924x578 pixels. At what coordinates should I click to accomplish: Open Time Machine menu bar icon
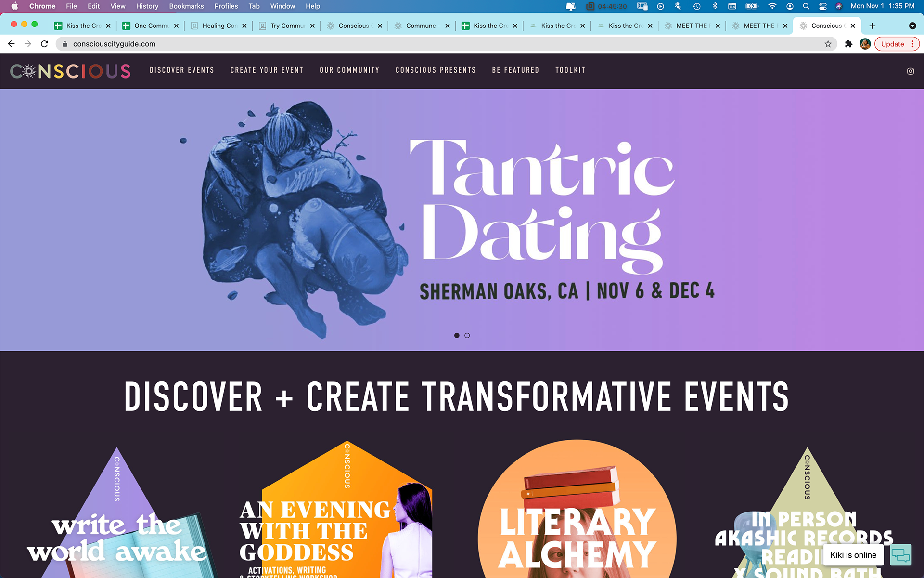coord(696,6)
